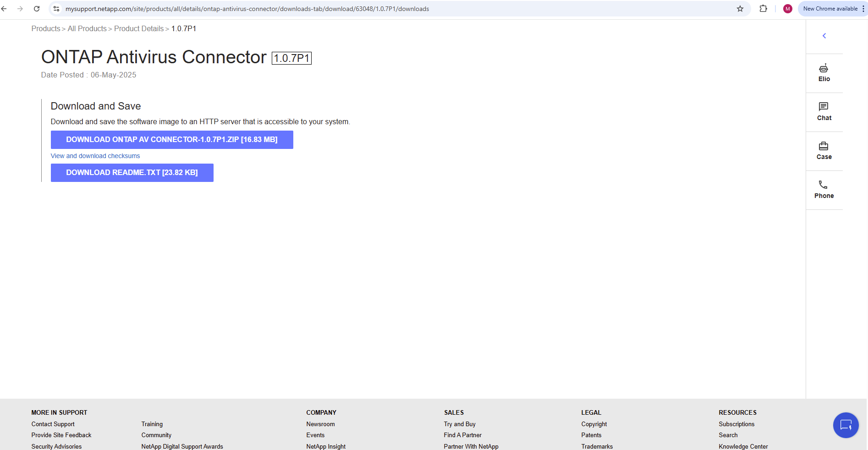868x450 pixels.
Task: Download ONTAP AV Connector 1.0.7P1 ZIP
Action: point(172,140)
